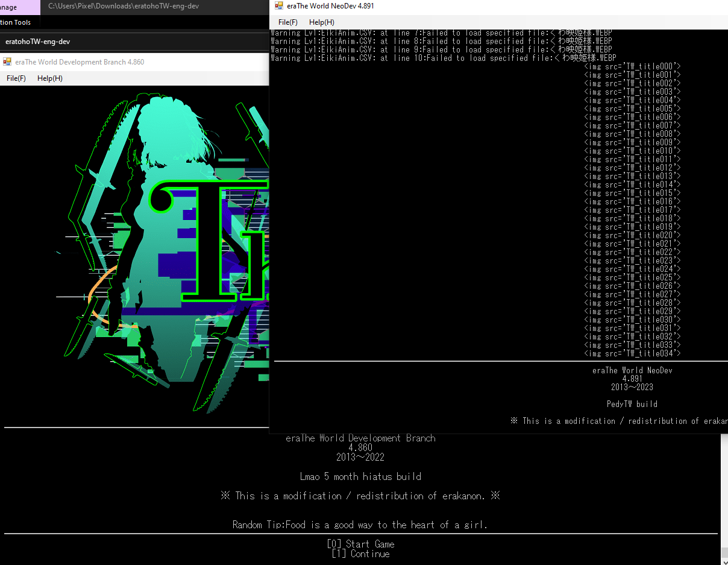Click the TW_title000 img src line
Image resolution: width=728 pixels, height=565 pixels.
tap(632, 66)
